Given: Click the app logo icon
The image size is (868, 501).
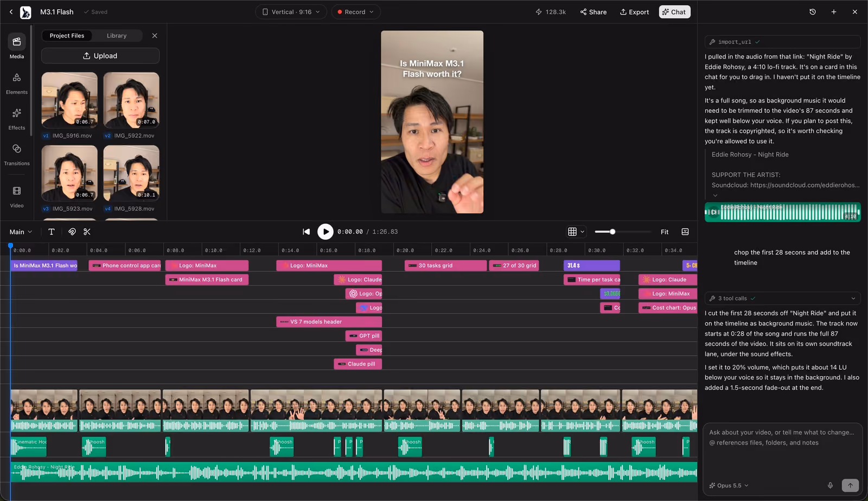Looking at the screenshot, I should [25, 12].
